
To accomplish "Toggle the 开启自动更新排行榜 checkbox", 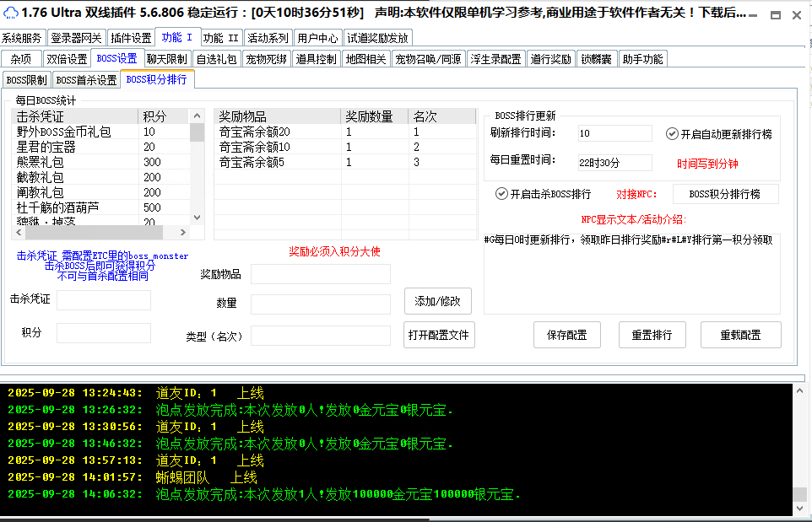I will tap(672, 133).
